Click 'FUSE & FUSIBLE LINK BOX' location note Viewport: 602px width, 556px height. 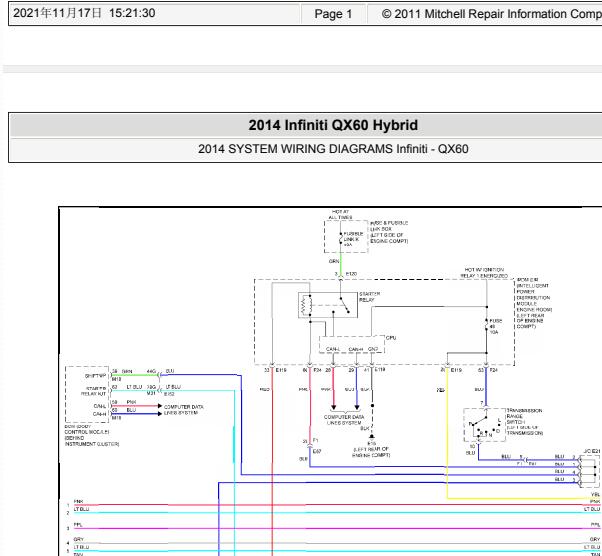(389, 232)
